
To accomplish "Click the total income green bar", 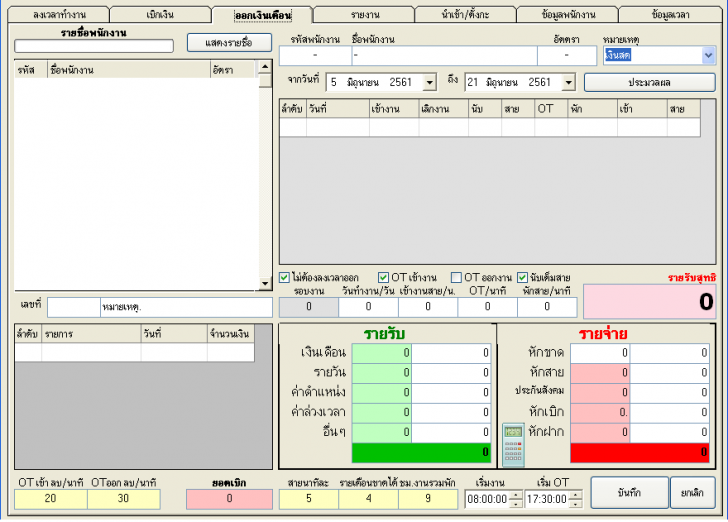I will pyautogui.click(x=421, y=453).
